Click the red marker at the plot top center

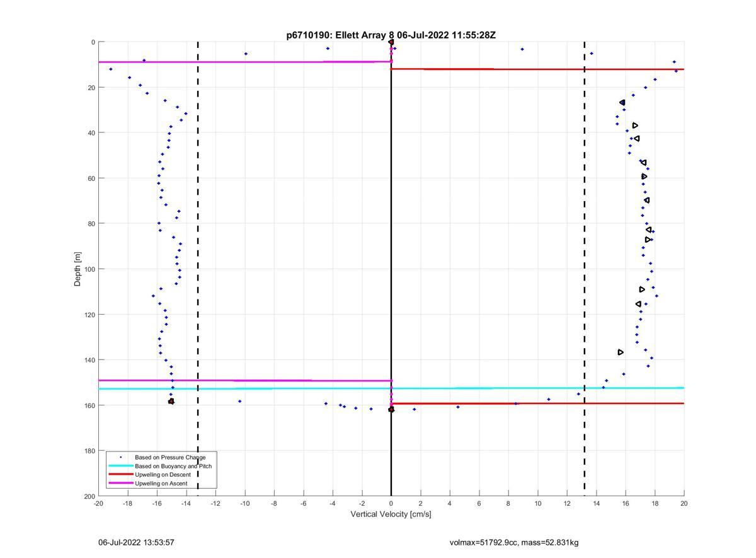coord(391,42)
